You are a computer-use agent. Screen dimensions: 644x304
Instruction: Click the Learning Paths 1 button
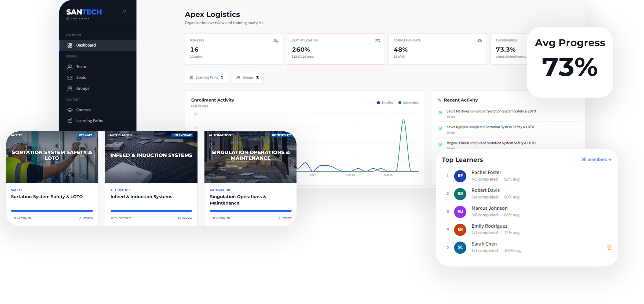206,78
